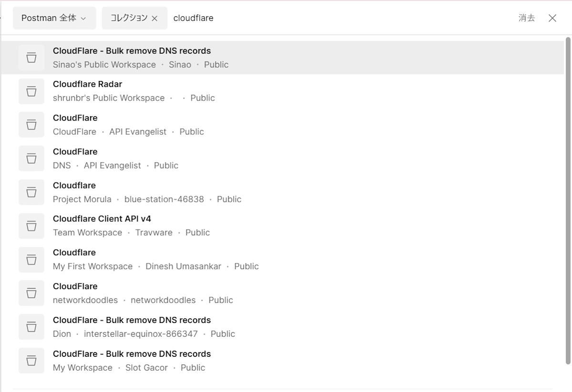Click collection icon for CloudFlare DNS workspace result
The height and width of the screenshot is (392, 572).
coord(31,159)
